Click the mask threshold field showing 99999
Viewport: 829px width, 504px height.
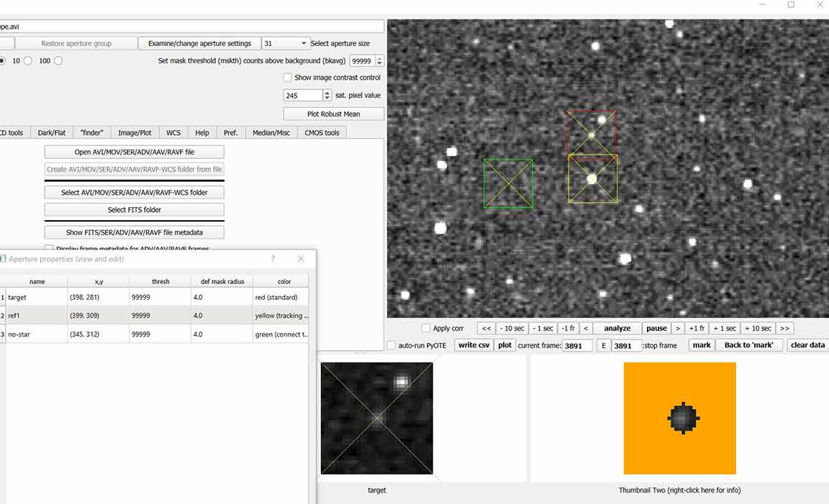[x=362, y=61]
